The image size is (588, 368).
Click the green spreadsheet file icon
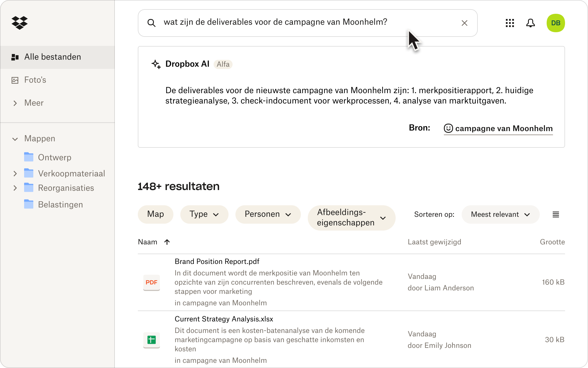(152, 340)
